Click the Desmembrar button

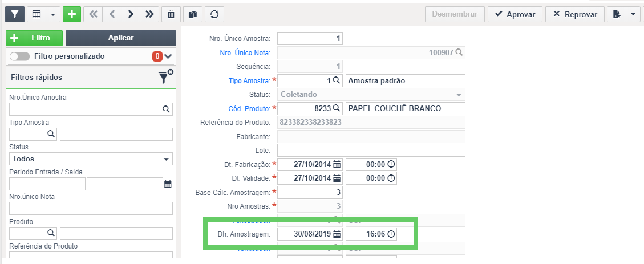[455, 14]
